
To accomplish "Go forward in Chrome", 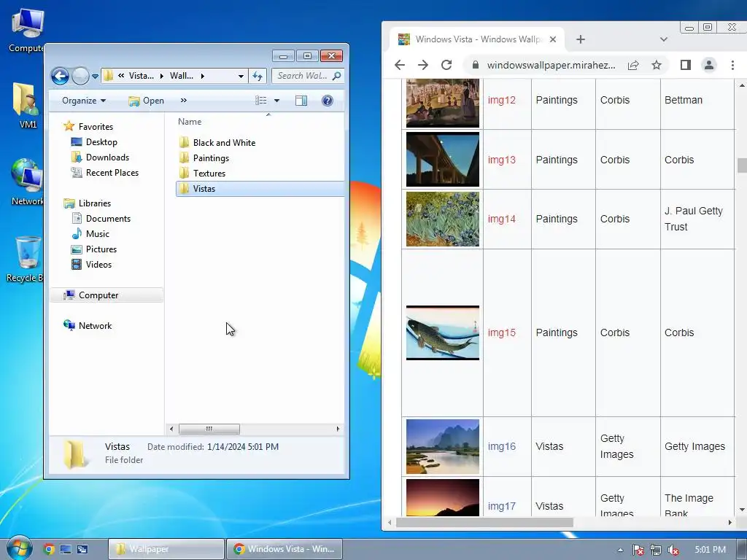I will 423,65.
